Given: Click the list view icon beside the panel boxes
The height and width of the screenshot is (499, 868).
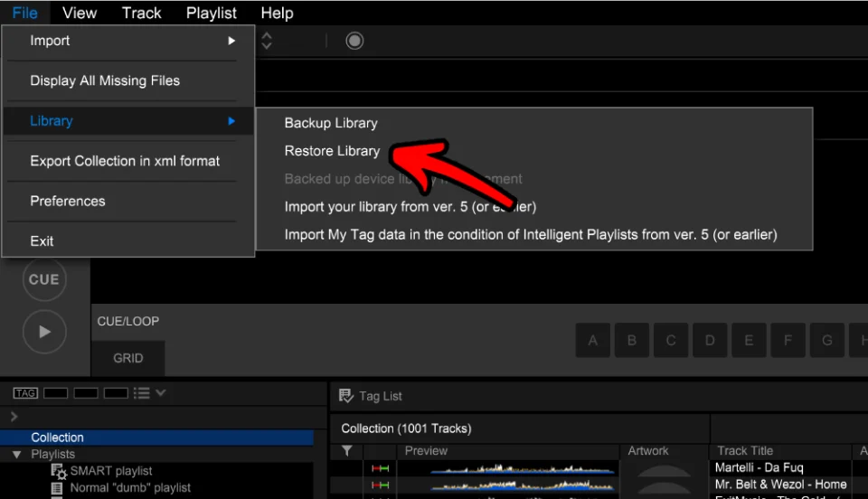Looking at the screenshot, I should (141, 393).
